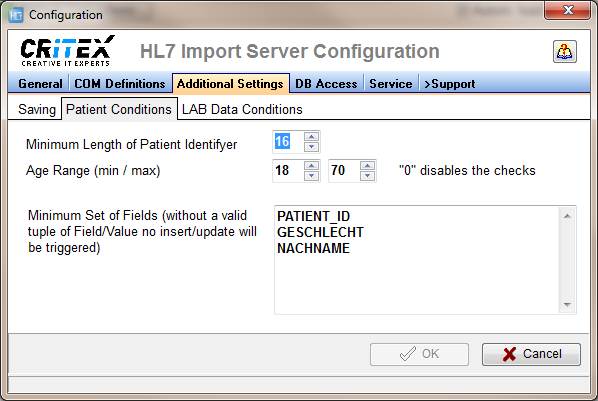Increase the minimum age value
Image resolution: width=598 pixels, height=401 pixels.
(312, 166)
